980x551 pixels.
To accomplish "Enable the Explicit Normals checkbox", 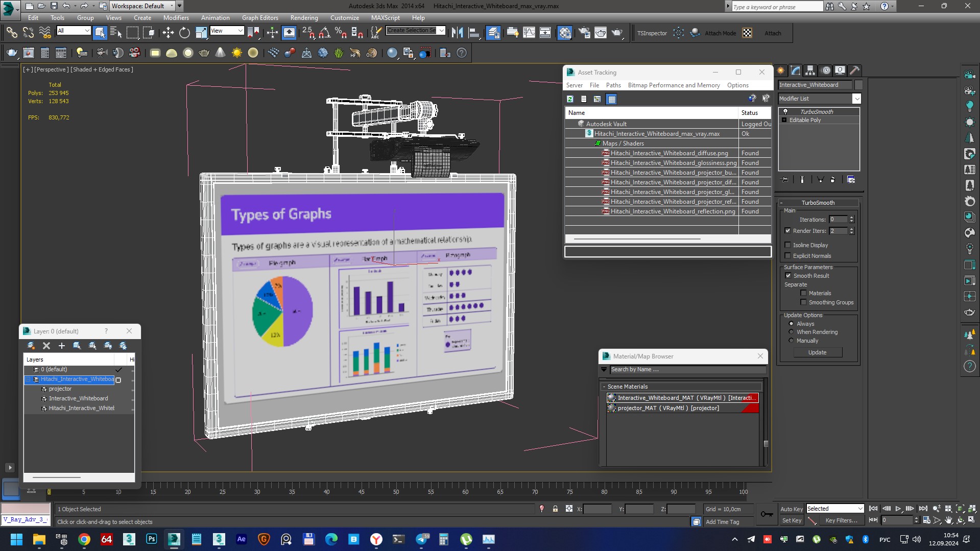I will pos(787,256).
